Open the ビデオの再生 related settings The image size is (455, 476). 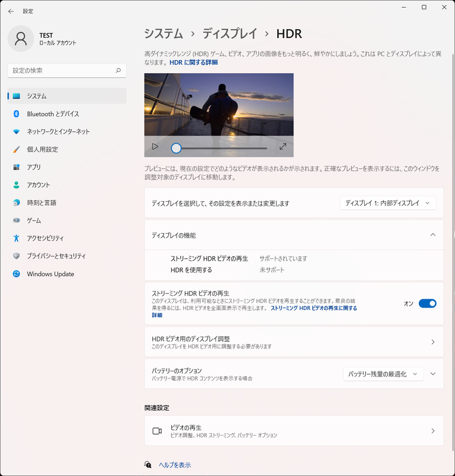[294, 431]
